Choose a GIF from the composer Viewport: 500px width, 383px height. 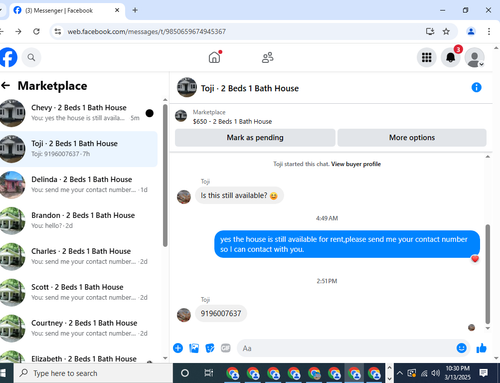[x=226, y=348]
